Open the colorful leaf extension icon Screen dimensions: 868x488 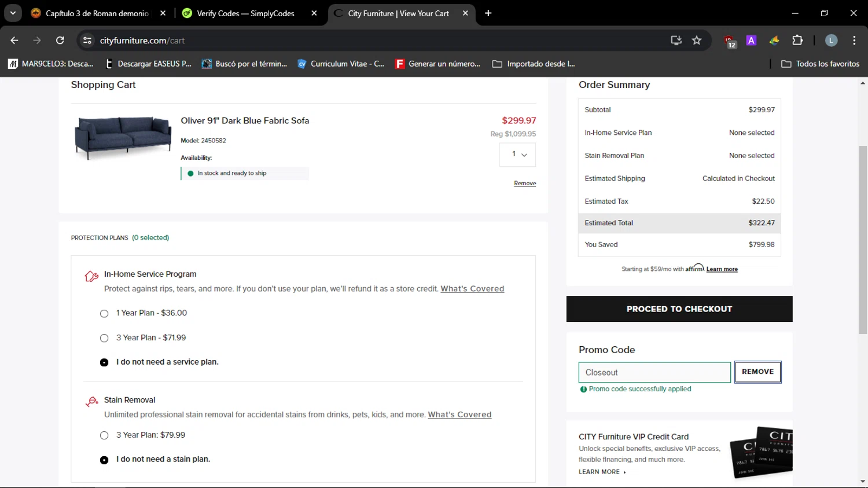click(x=774, y=41)
